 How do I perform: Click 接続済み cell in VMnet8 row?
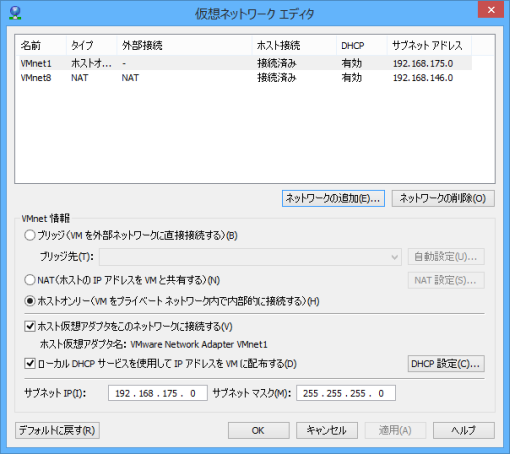[x=277, y=78]
